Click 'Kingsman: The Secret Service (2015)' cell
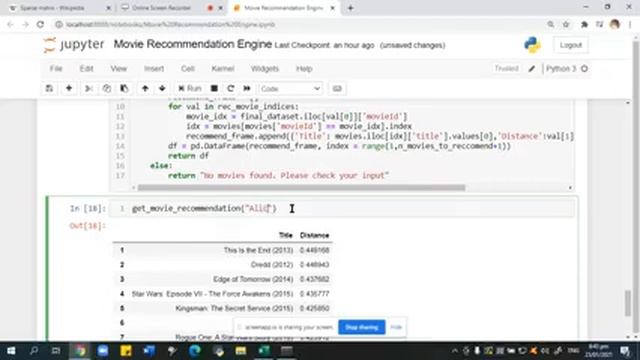Screen dimensions: 640x360 [x=234, y=308]
